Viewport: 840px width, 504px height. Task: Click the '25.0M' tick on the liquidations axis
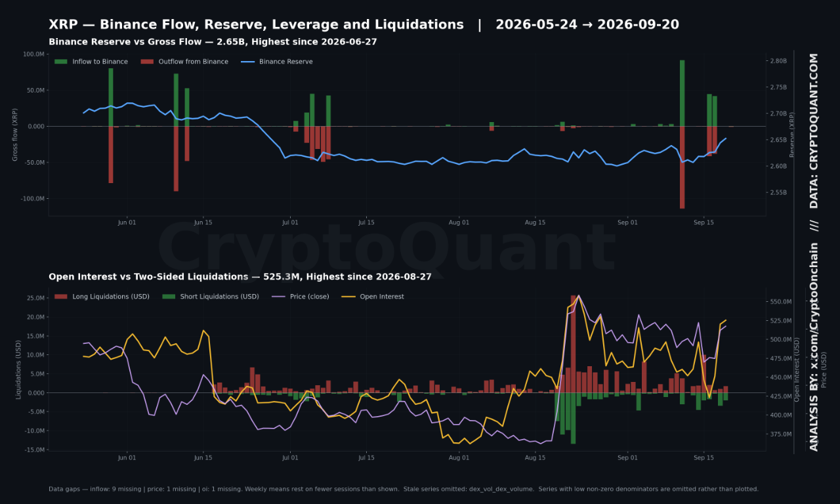tap(34, 298)
